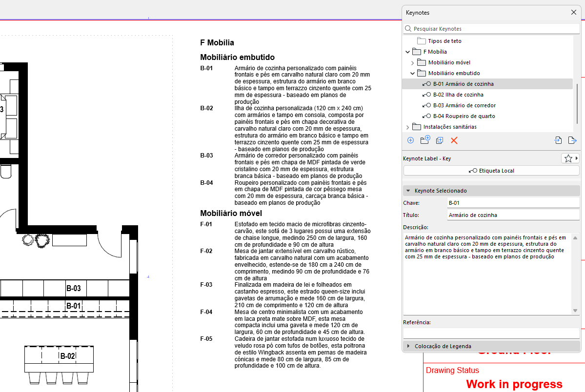Collapse the Keynote Selecionado section
Image resolution: width=585 pixels, height=392 pixels.
(408, 191)
